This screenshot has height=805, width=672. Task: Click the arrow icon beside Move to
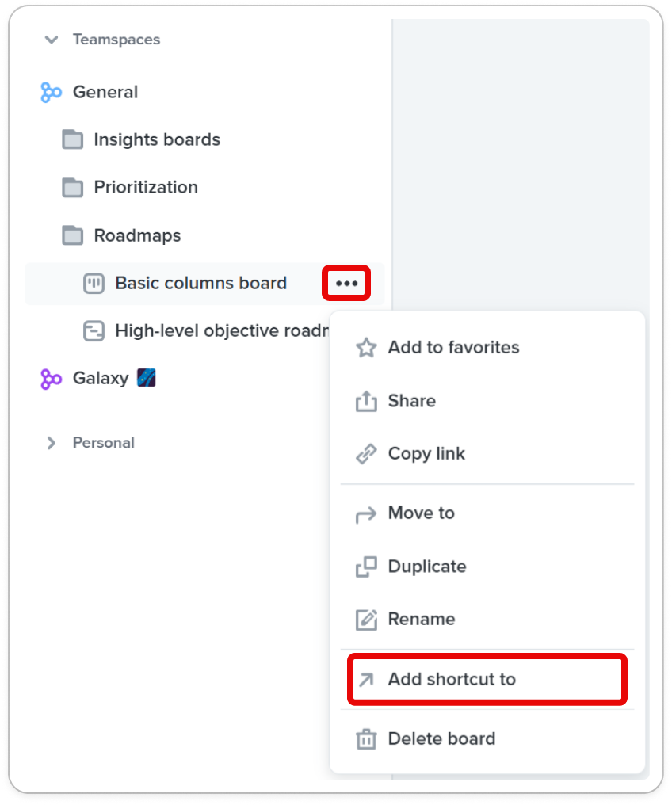pyautogui.click(x=366, y=513)
